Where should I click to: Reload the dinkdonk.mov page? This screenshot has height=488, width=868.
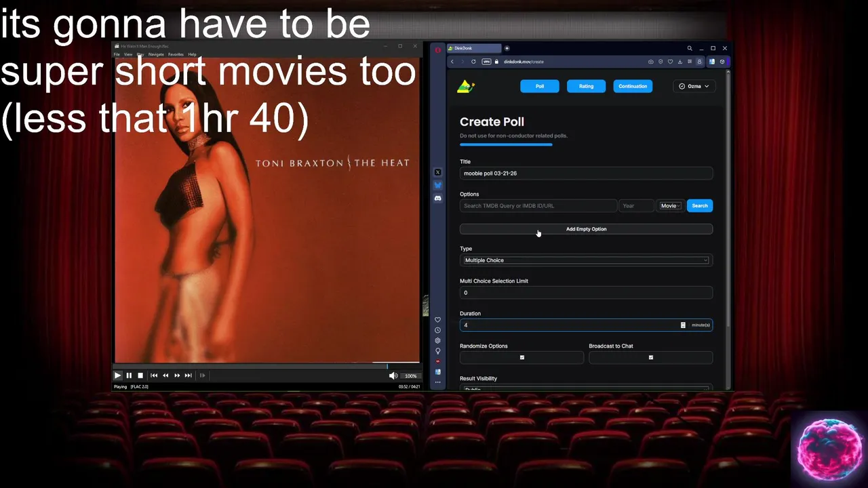[x=473, y=62]
